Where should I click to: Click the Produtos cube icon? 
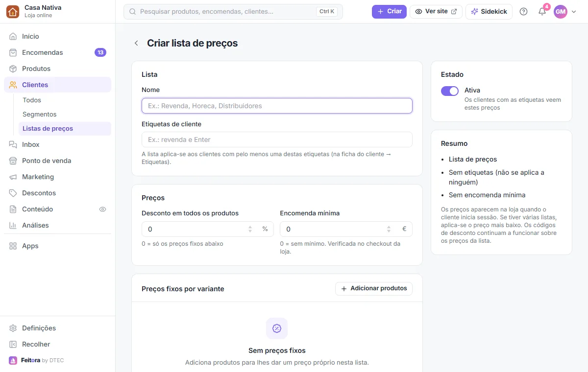[13, 69]
